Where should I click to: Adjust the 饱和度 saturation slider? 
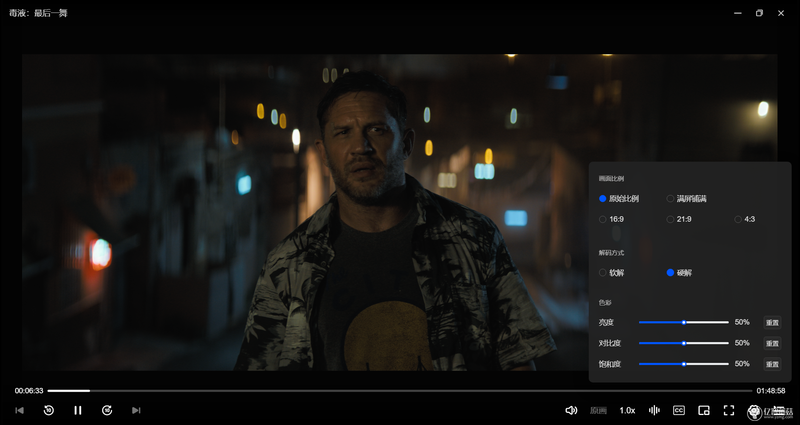(x=684, y=364)
